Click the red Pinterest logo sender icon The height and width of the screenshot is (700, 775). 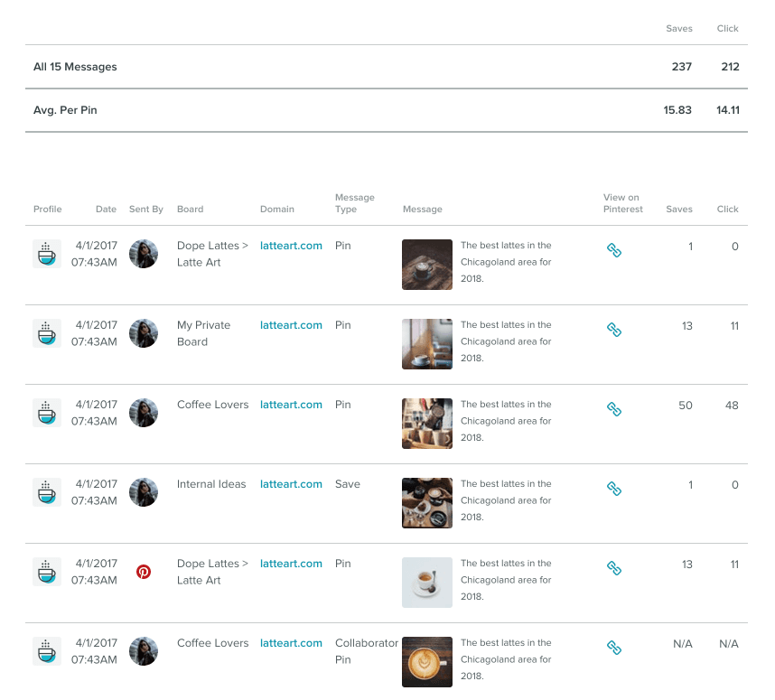point(143,572)
